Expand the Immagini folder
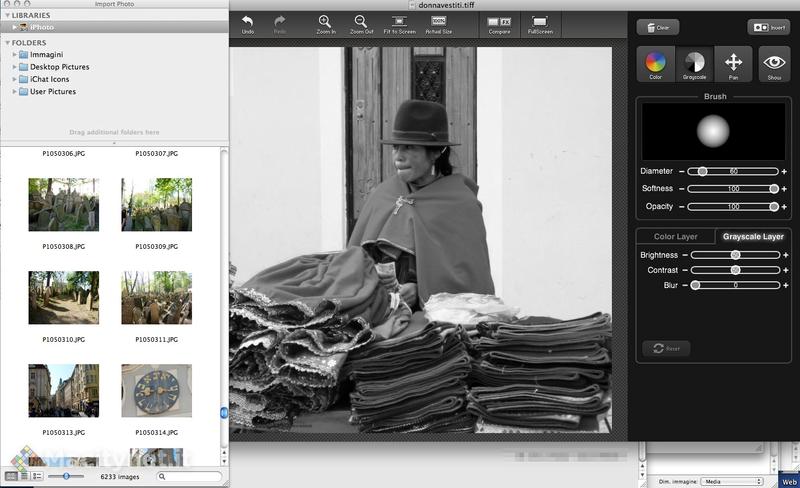The image size is (800, 488). click(x=15, y=54)
